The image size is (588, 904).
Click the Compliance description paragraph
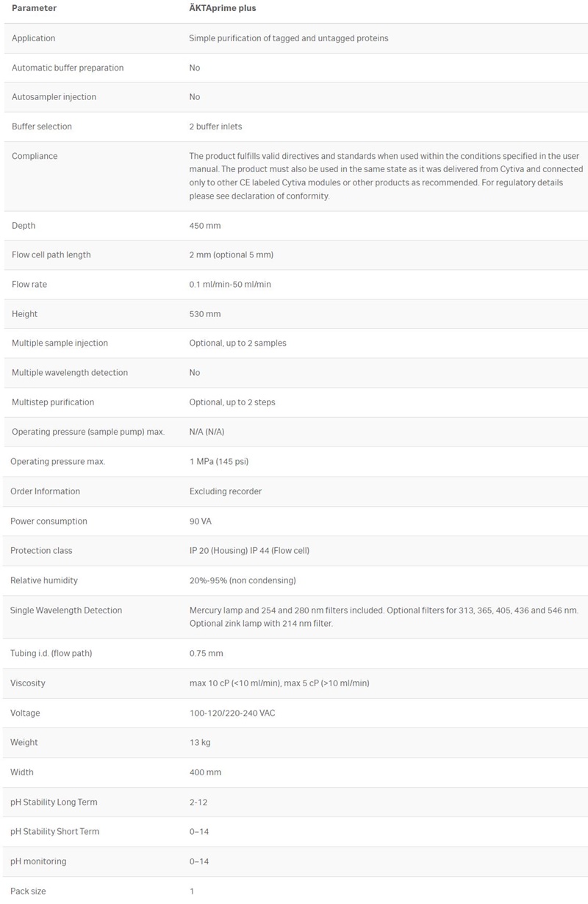coord(385,176)
